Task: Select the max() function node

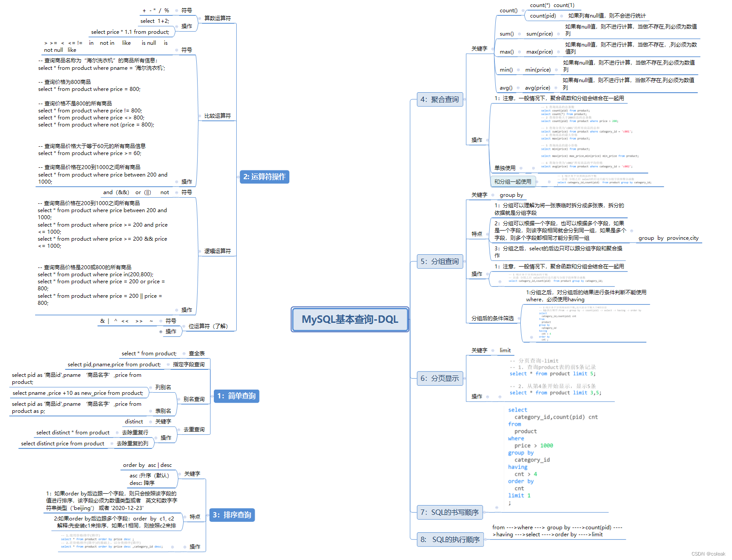Action: click(x=507, y=52)
